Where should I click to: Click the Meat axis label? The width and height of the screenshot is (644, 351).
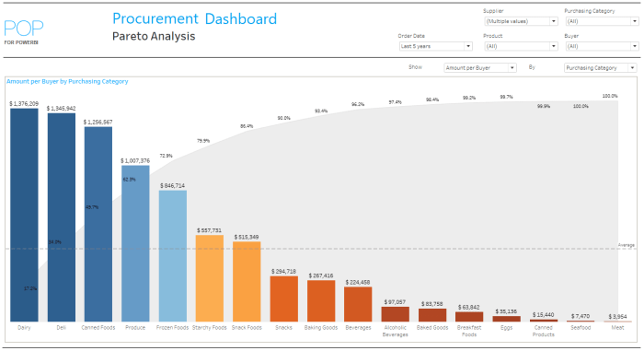tap(617, 328)
